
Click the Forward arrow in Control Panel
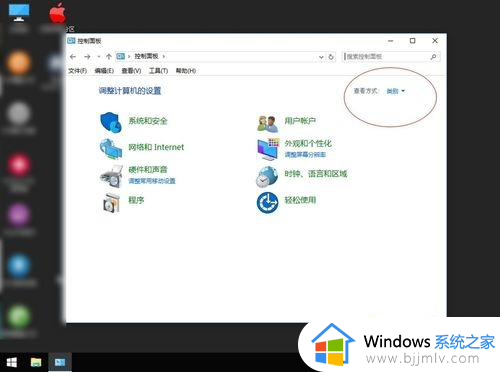[x=87, y=57]
